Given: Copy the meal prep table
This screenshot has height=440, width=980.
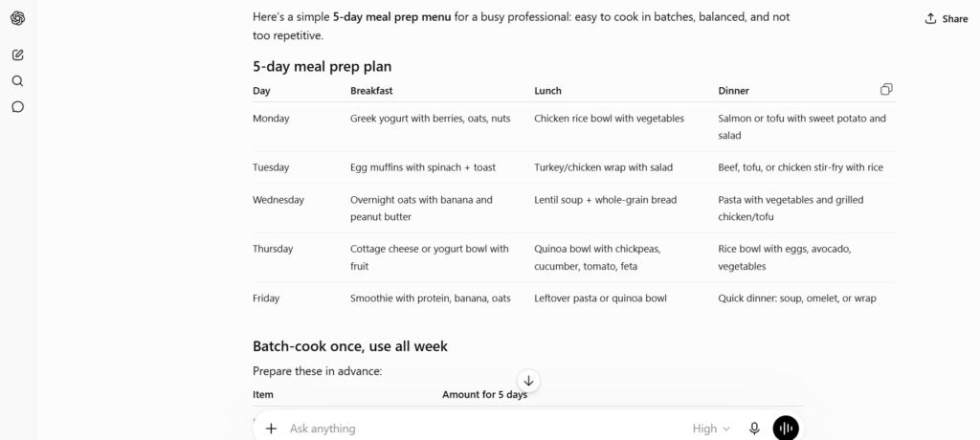Looking at the screenshot, I should [885, 89].
